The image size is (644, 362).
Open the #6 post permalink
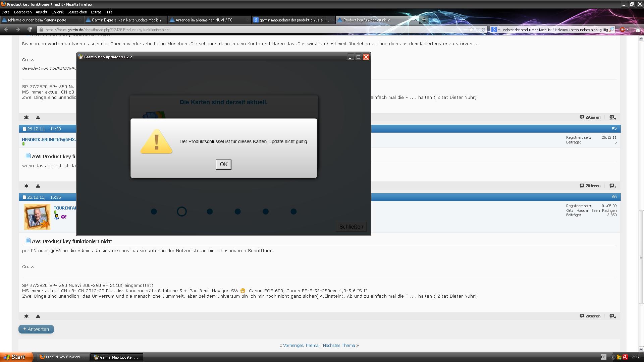click(614, 197)
